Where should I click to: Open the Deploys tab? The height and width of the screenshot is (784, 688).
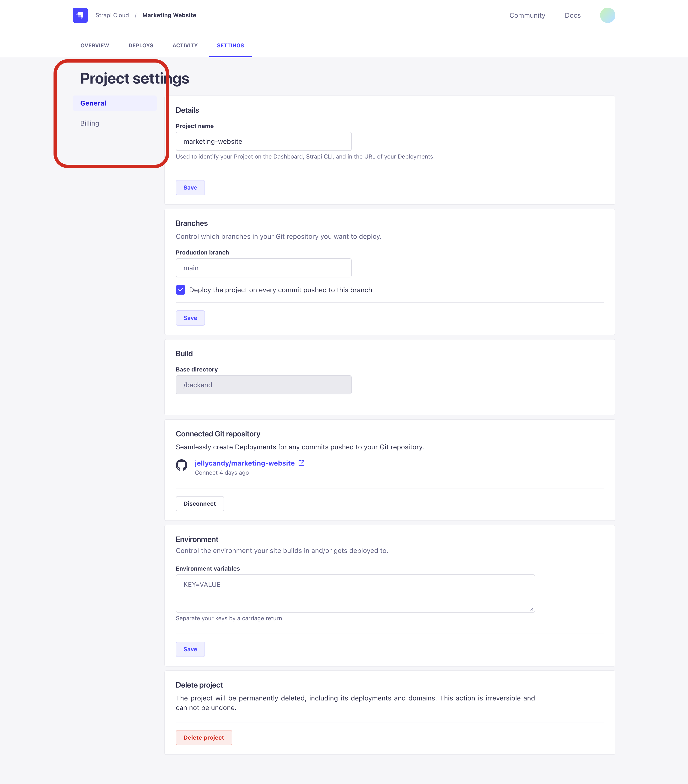click(140, 45)
